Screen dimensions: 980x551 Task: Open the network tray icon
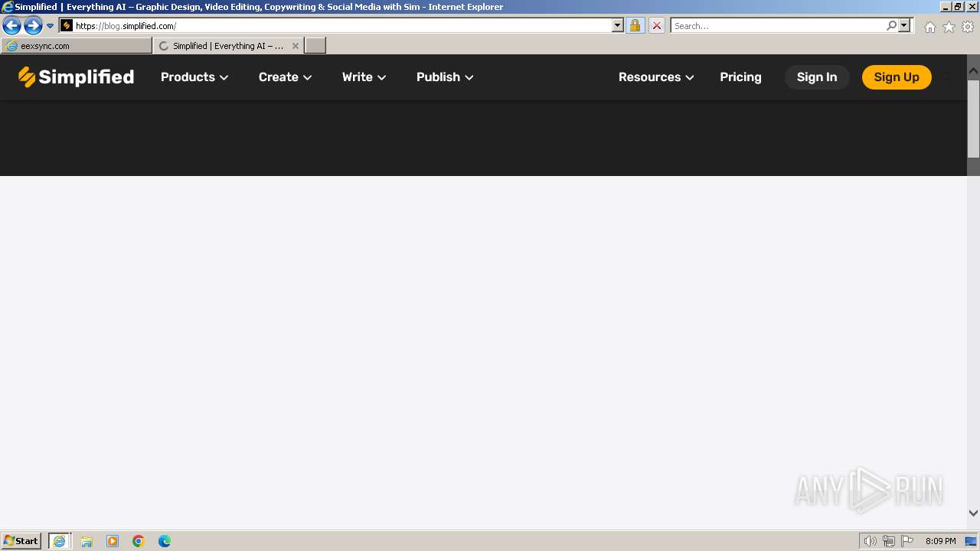pos(889,541)
